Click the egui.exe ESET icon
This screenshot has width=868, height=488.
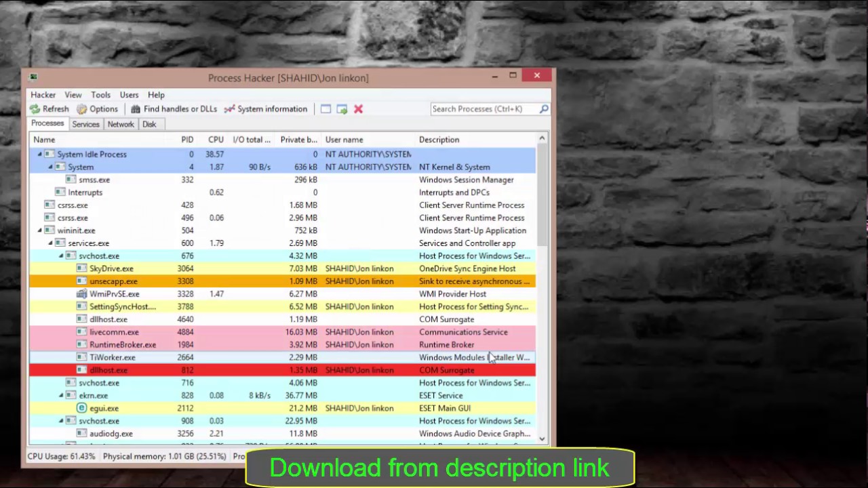82,408
